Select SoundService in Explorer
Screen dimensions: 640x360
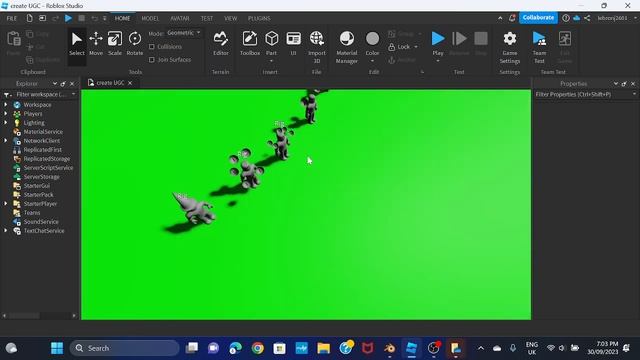(41, 222)
